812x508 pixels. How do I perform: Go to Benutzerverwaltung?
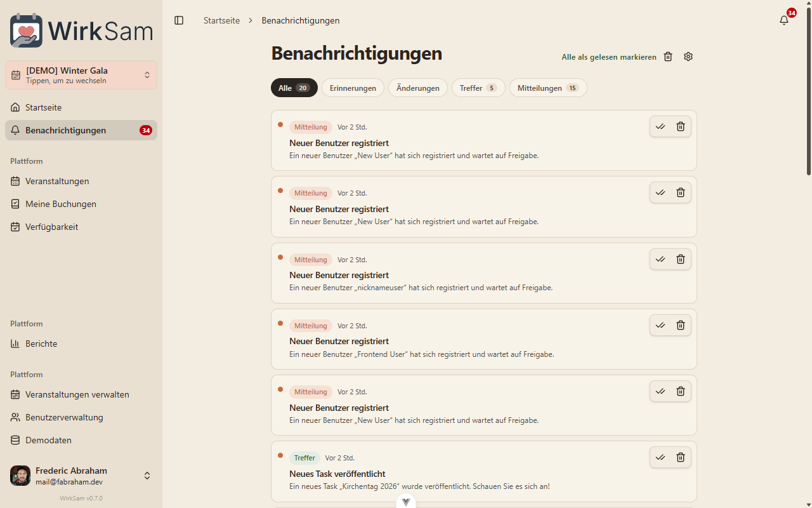tap(81, 417)
